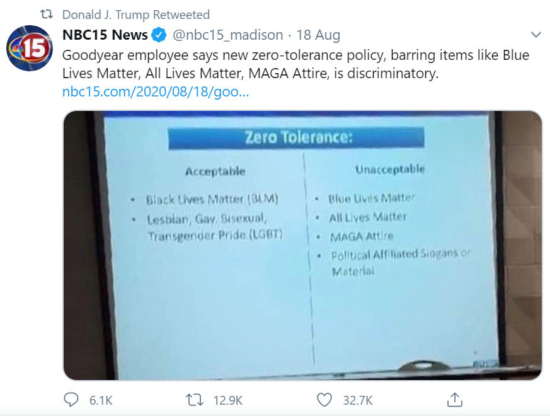This screenshot has width=550, height=416.
Task: Like the tweet with the heart icon
Action: pos(324,400)
